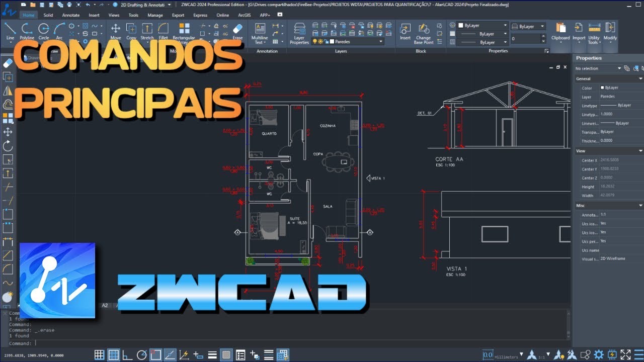Screen dimensions: 644x362
Task: Open the Multiline Text tool
Action: click(x=260, y=33)
